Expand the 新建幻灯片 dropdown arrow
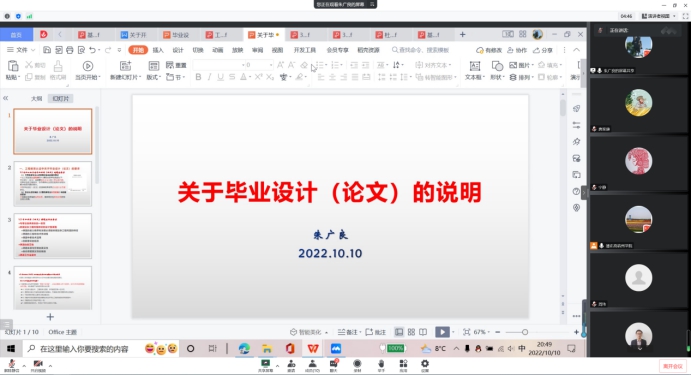The width and height of the screenshot is (692, 375). pos(139,78)
